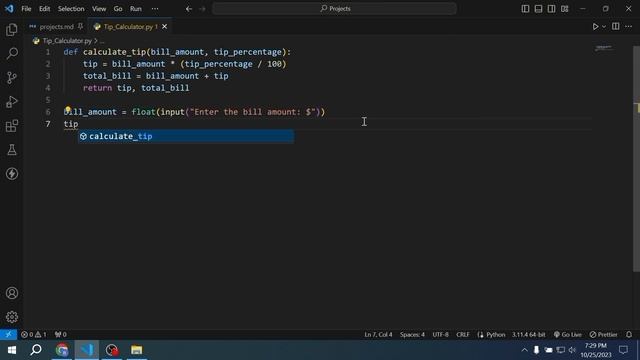Screen dimensions: 640x360
Task: Show hidden system tray icons
Action: click(524, 350)
